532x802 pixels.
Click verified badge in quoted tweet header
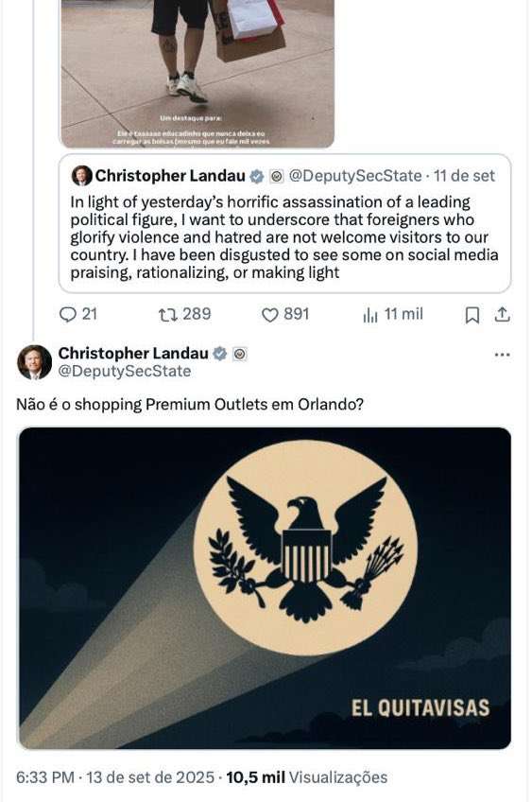pos(256,177)
